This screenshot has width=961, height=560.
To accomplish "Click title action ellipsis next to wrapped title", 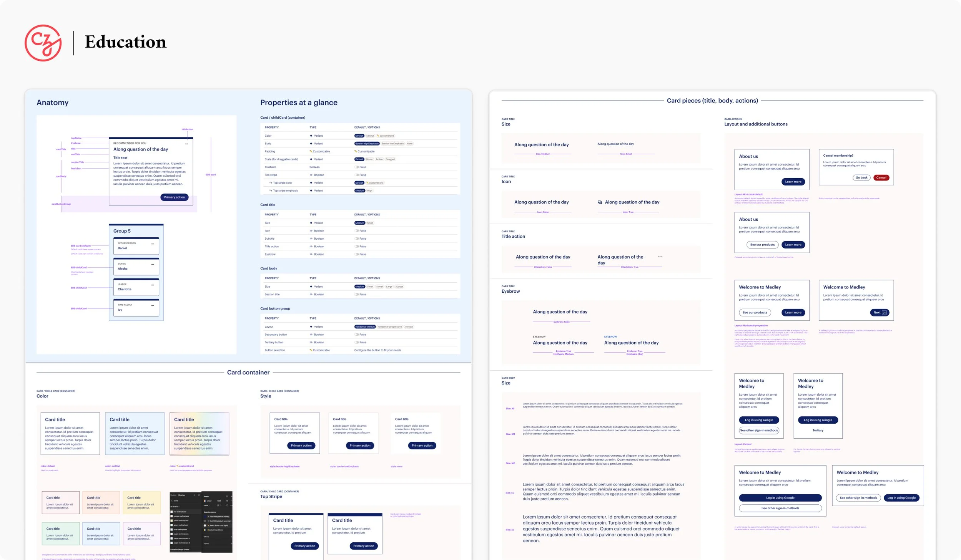I will tap(660, 257).
